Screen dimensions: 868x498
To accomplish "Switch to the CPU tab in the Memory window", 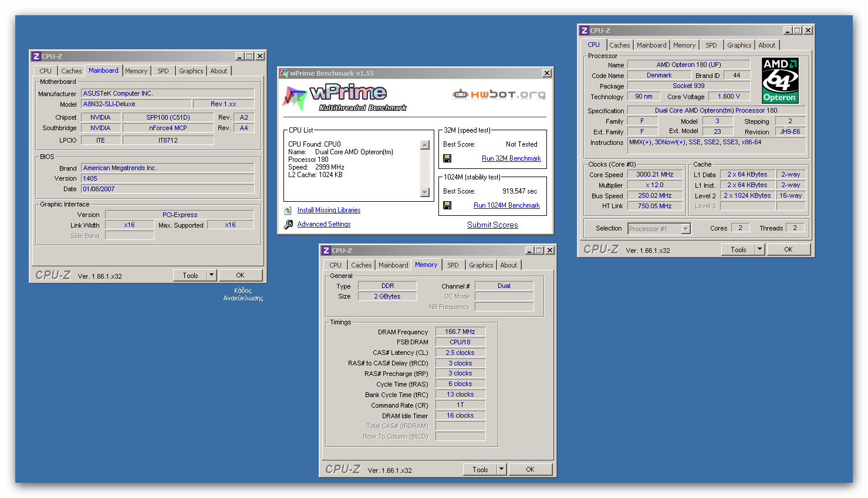I will pos(336,265).
